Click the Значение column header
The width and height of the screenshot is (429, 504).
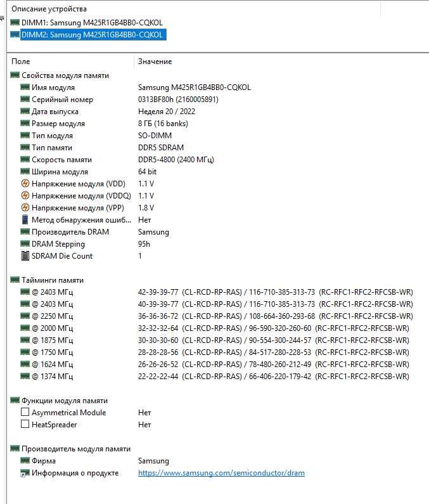[x=155, y=61]
